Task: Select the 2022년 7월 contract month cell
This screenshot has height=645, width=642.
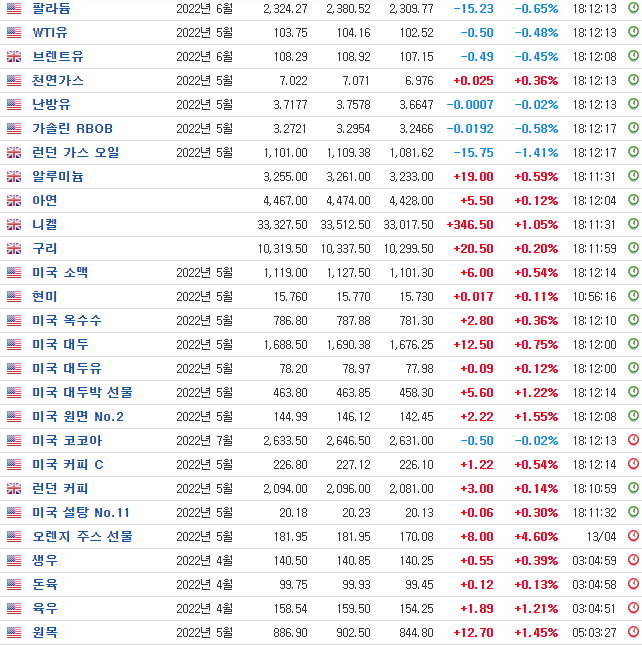Action: (x=204, y=441)
